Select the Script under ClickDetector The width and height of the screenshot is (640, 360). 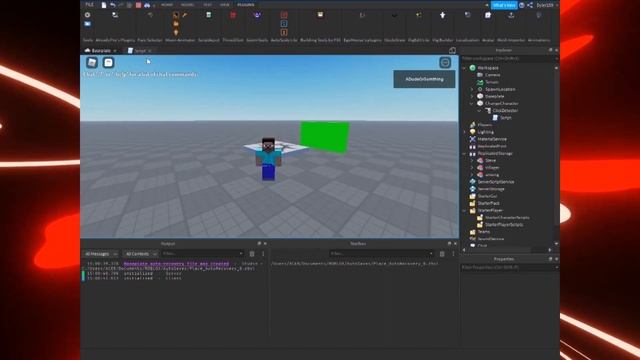[x=506, y=118]
